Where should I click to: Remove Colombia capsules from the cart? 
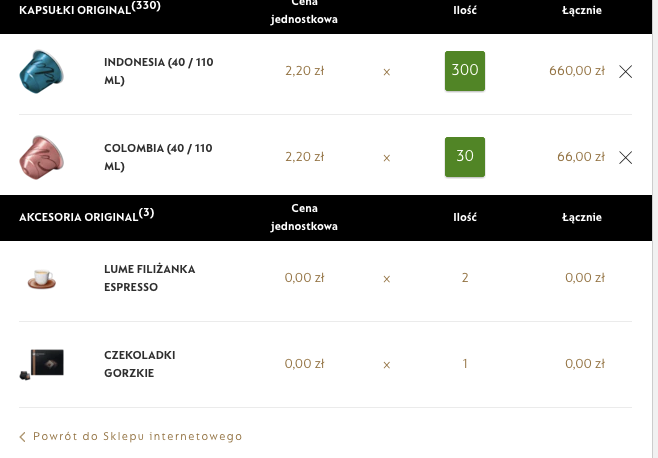point(626,157)
